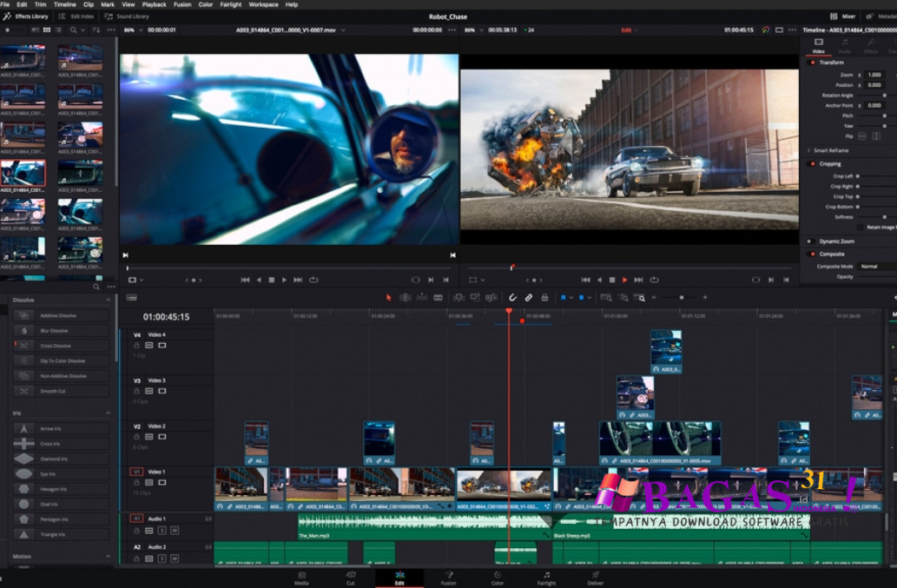Check the Retain Image Position checkbox

[861, 227]
